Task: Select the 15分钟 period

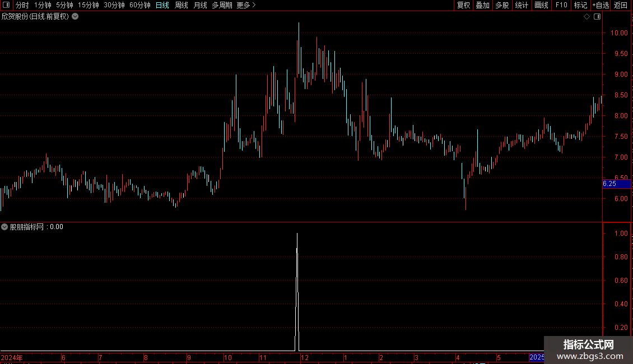Action: (x=88, y=5)
